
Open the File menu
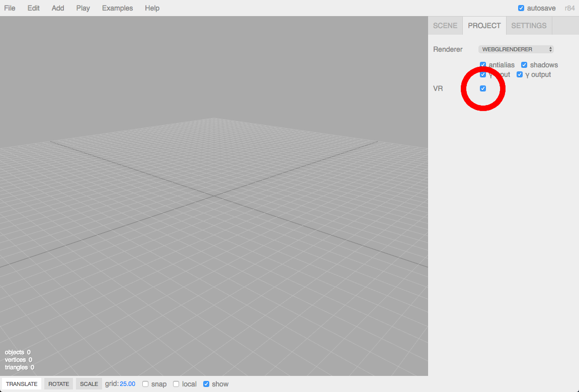(x=10, y=8)
